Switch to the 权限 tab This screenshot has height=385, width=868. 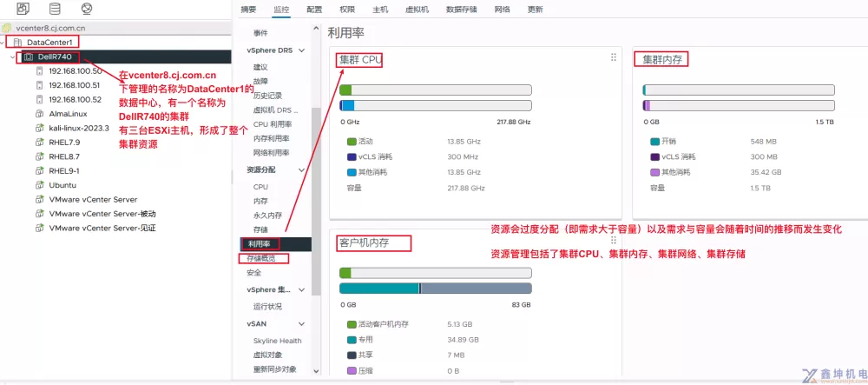(347, 10)
